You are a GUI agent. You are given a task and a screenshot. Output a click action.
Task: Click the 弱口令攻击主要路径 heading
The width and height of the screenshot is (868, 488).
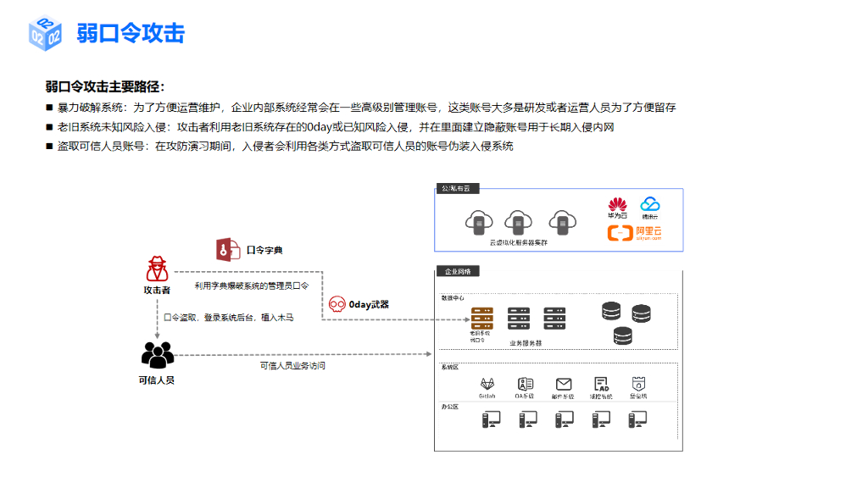[105, 86]
